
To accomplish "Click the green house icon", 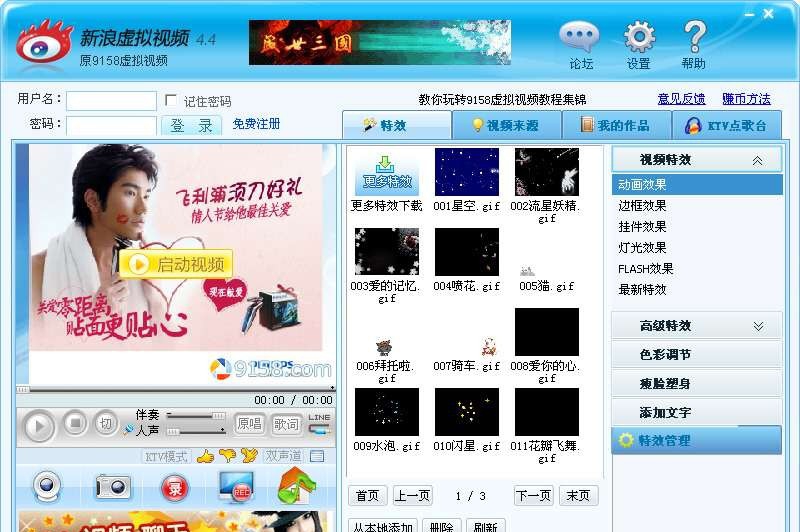I will [x=296, y=486].
